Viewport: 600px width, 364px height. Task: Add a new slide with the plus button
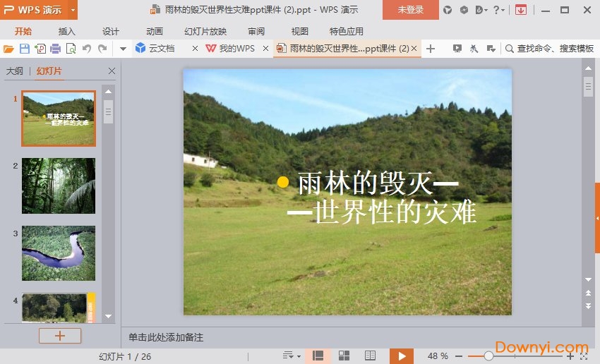click(60, 336)
